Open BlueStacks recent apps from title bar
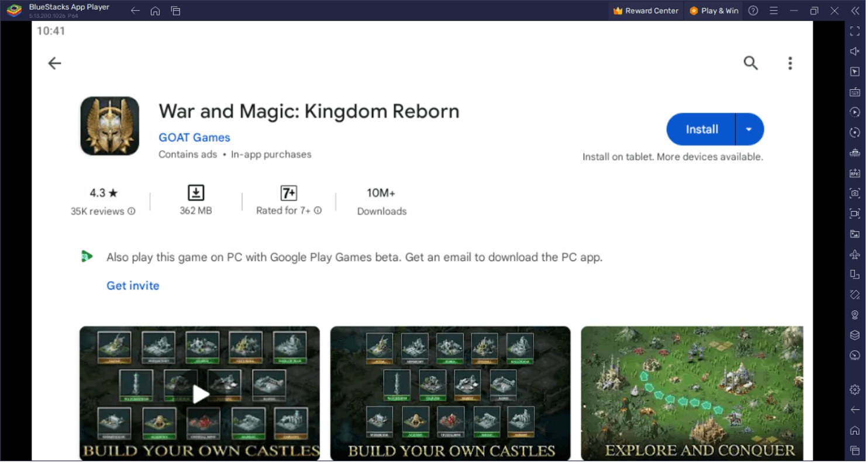Image resolution: width=868 pixels, height=463 pixels. click(x=175, y=11)
